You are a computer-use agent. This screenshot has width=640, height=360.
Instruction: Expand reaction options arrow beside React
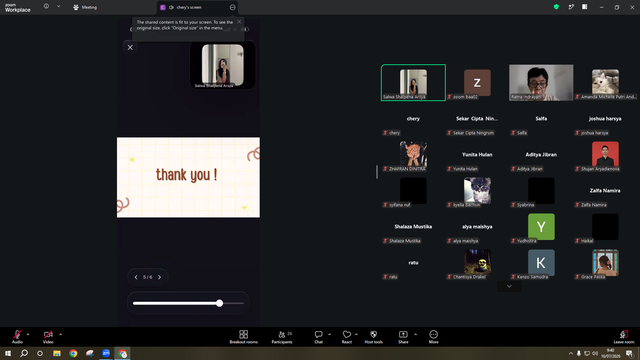click(x=356, y=334)
